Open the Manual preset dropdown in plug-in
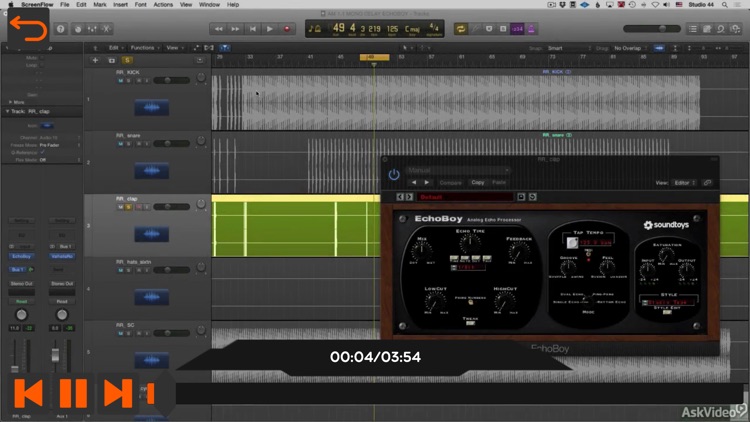Screen dimensions: 750x422 coord(458,170)
